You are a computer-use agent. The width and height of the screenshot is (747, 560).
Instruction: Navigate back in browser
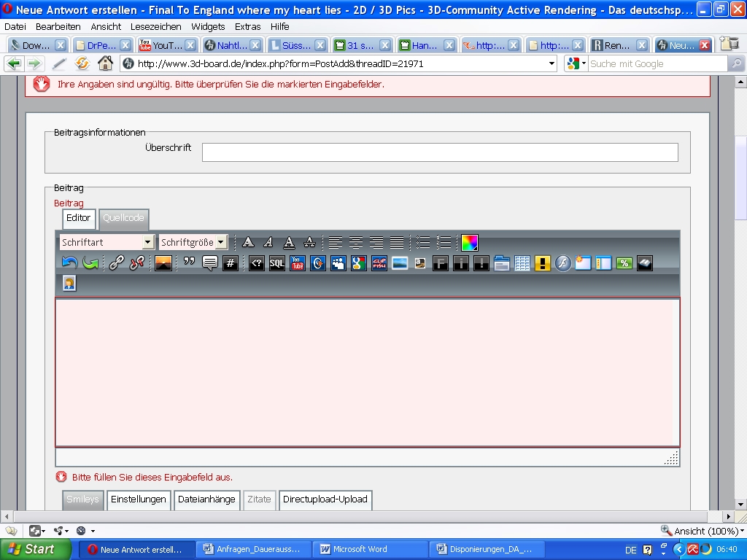[15, 63]
